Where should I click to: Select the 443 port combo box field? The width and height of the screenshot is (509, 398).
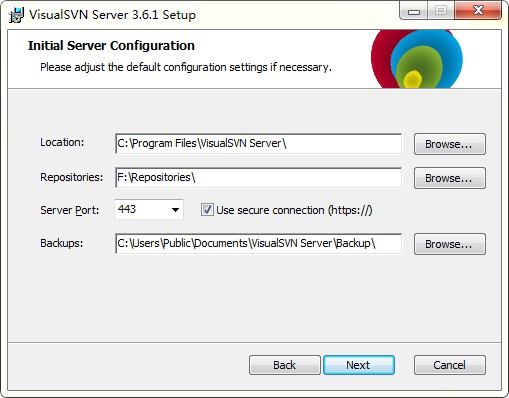click(x=149, y=209)
